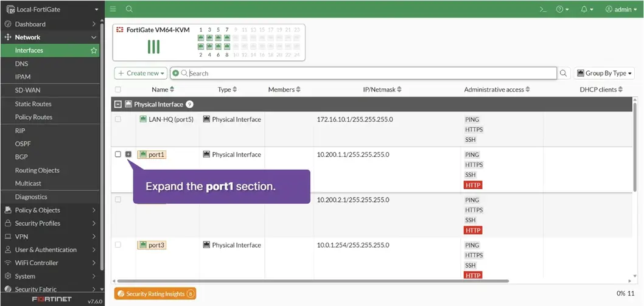Viewport: 644px width, 306px height.
Task: Open the Group By Type dropdown
Action: pos(604,73)
